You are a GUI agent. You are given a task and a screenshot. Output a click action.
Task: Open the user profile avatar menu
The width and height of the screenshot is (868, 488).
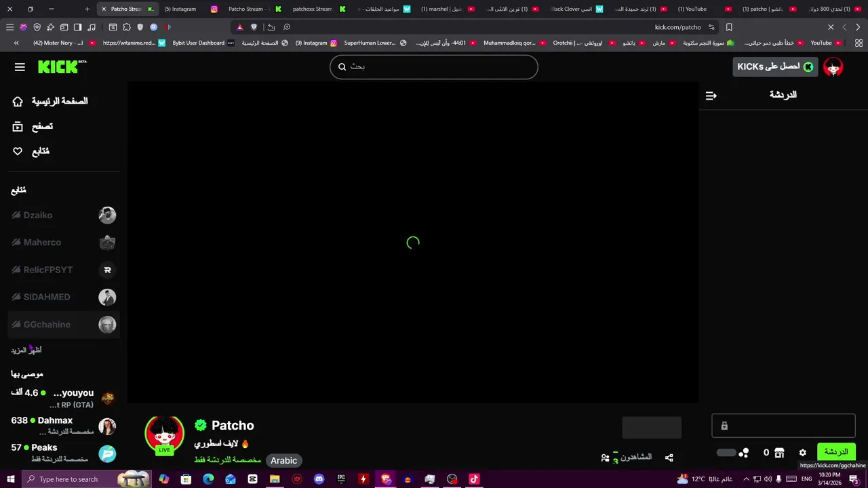point(833,66)
